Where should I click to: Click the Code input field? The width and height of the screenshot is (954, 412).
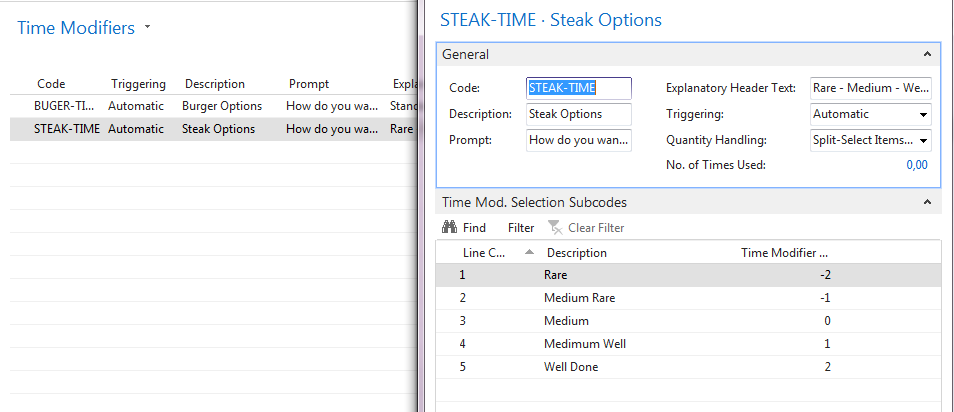579,88
